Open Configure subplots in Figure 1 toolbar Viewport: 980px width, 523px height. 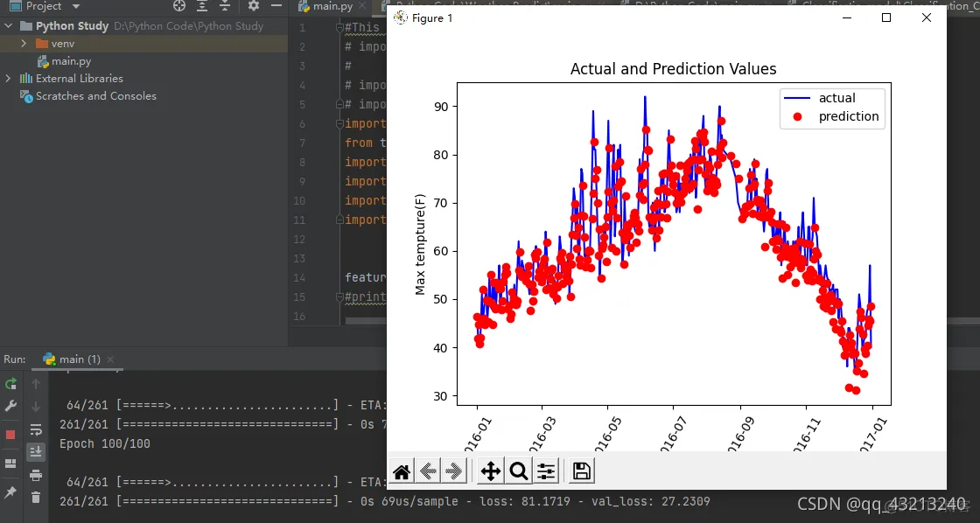click(546, 471)
